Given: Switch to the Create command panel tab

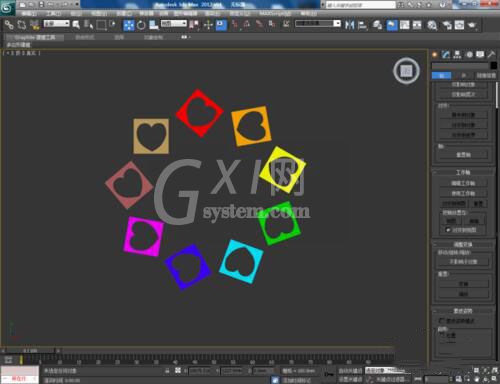Looking at the screenshot, I should 435,55.
